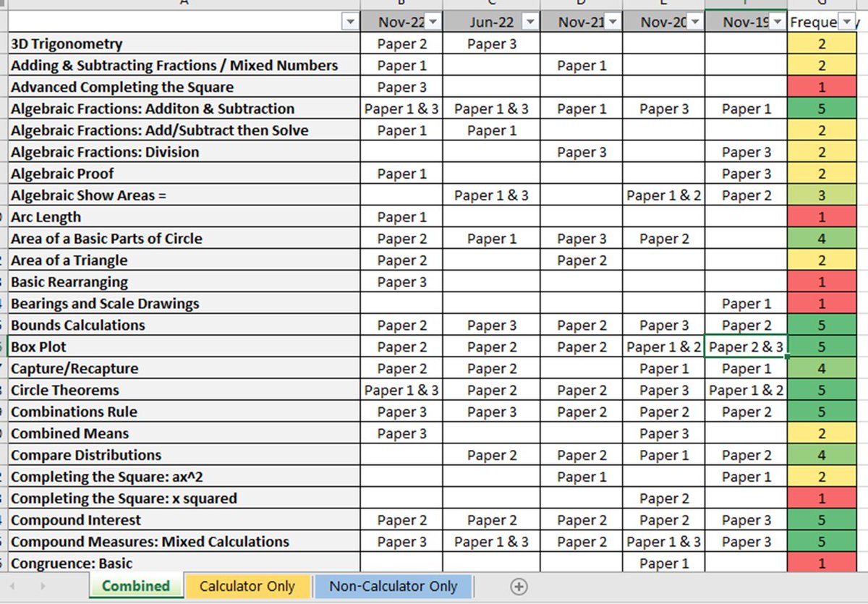
Task: Select the Bounds Calculations cell
Action: pyautogui.click(x=184, y=326)
